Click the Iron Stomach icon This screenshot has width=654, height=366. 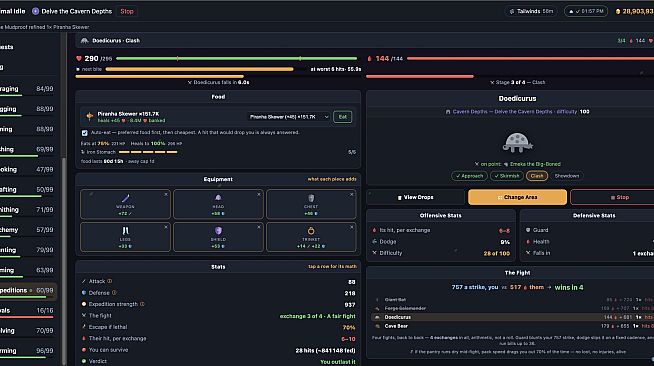(83, 152)
